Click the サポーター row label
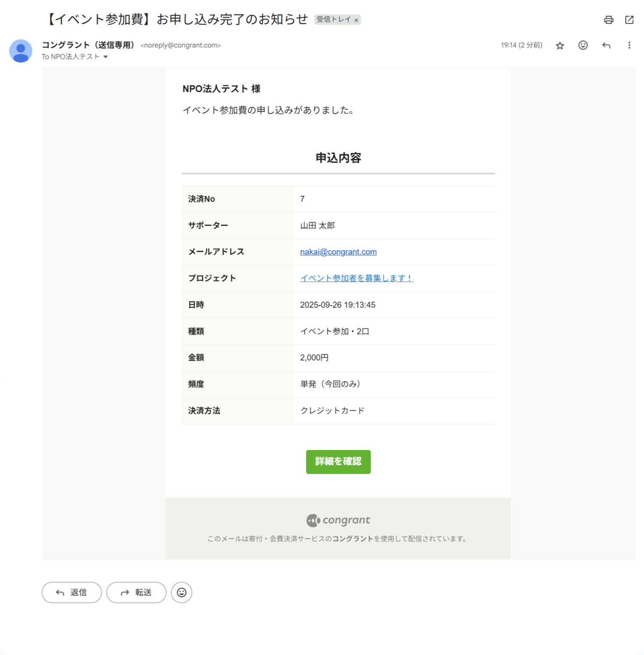 coord(208,225)
